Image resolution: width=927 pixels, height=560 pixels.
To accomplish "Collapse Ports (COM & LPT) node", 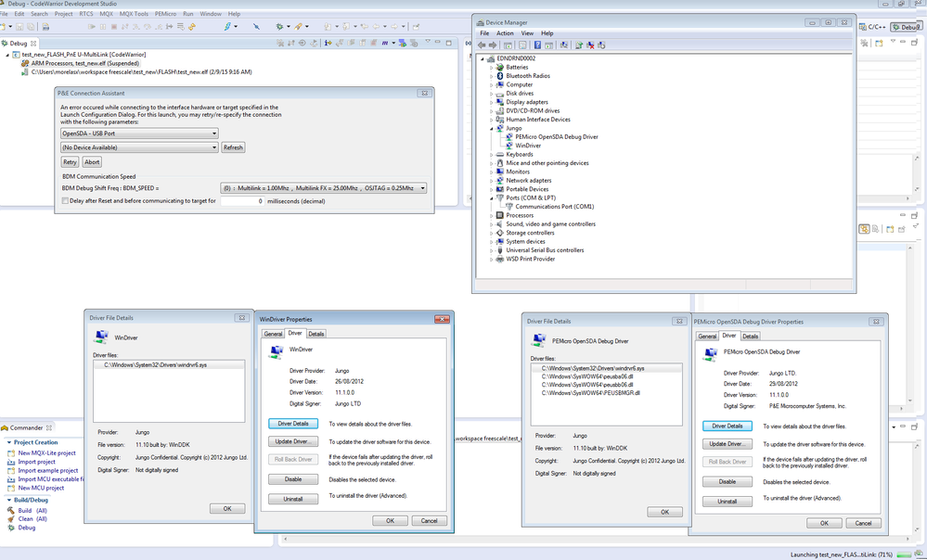I will click(491, 197).
